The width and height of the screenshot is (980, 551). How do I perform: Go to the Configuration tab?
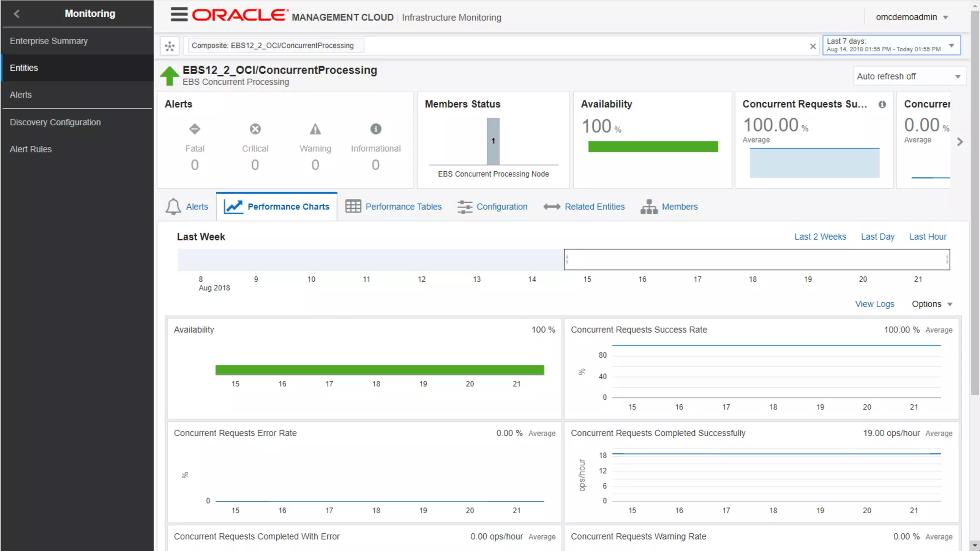pyautogui.click(x=492, y=207)
